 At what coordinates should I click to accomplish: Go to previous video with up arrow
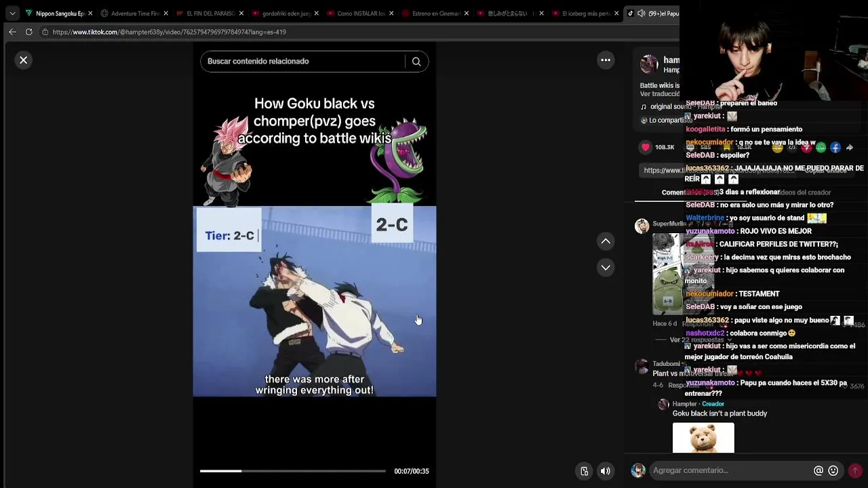click(606, 241)
